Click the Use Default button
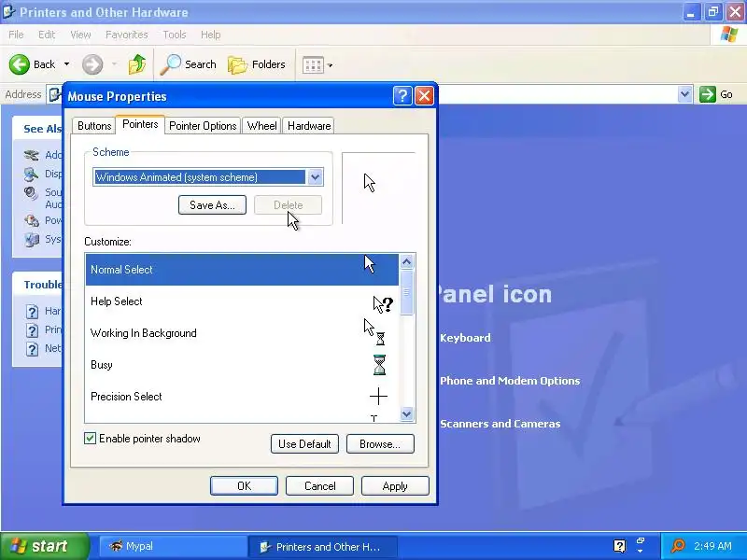This screenshot has height=560, width=747. point(304,444)
